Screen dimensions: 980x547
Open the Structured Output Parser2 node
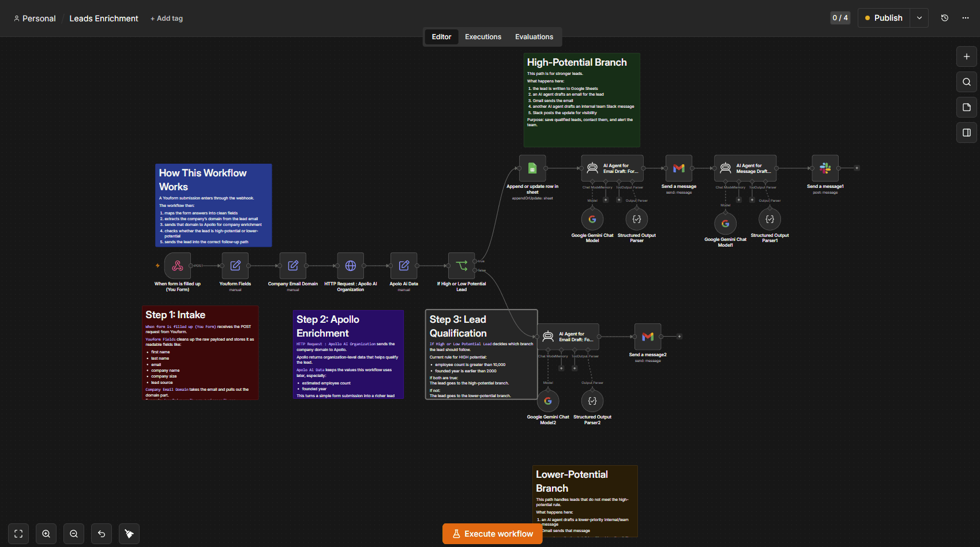point(592,401)
